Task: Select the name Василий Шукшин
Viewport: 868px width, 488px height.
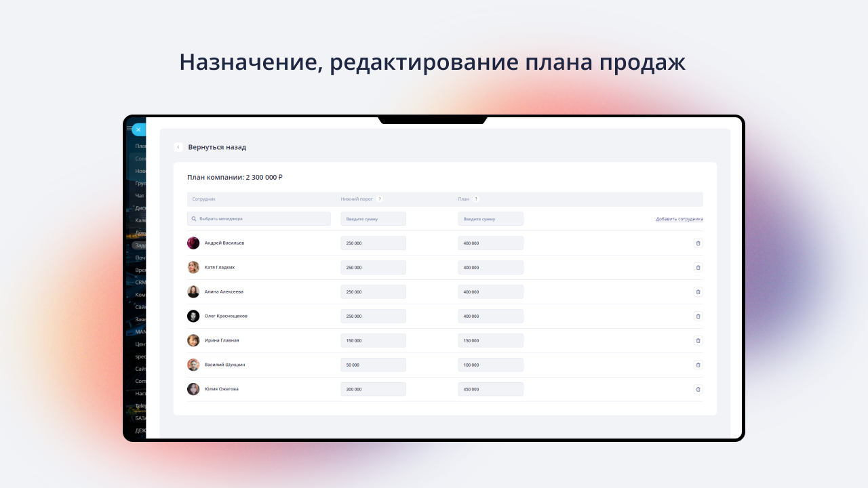Action: point(225,365)
